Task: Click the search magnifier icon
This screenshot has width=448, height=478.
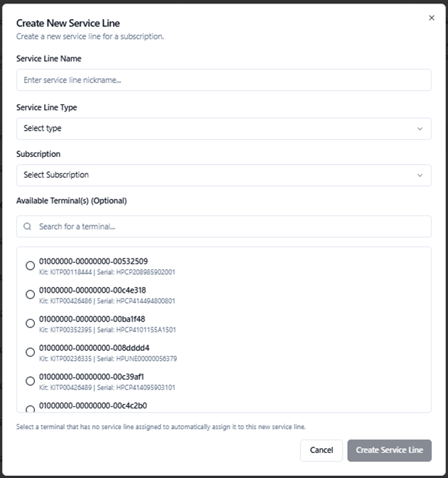Action: click(x=28, y=227)
